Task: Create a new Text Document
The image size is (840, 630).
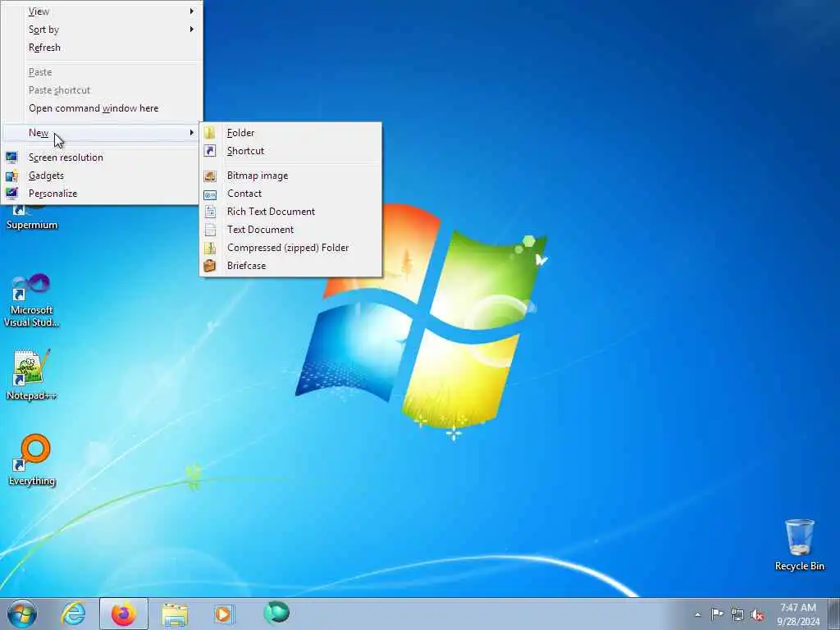Action: click(290, 230)
